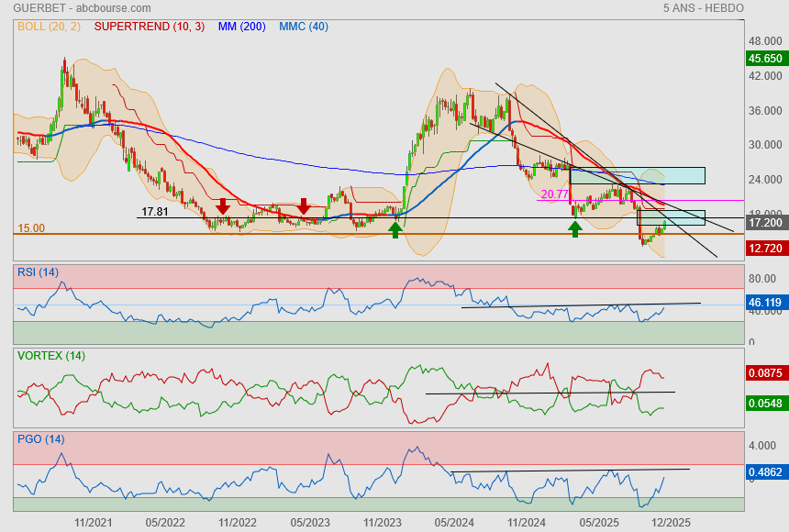Click the MMC (40) legend label
Image resolution: width=789 pixels, height=532 pixels.
tap(303, 27)
